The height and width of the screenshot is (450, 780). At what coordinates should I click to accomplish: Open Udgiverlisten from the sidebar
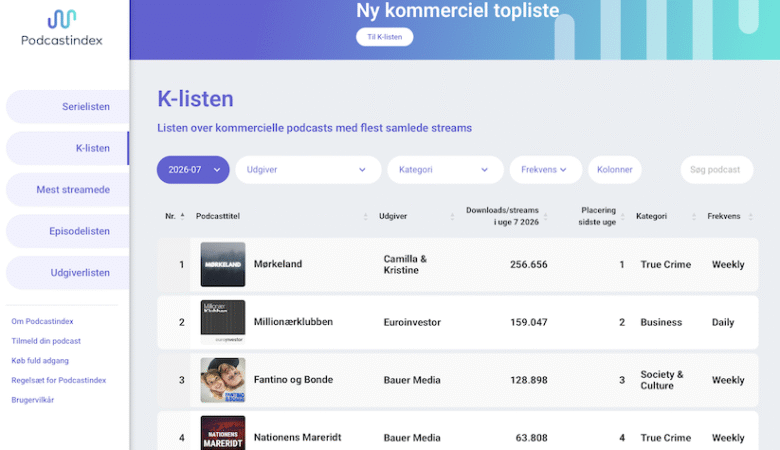click(x=67, y=272)
